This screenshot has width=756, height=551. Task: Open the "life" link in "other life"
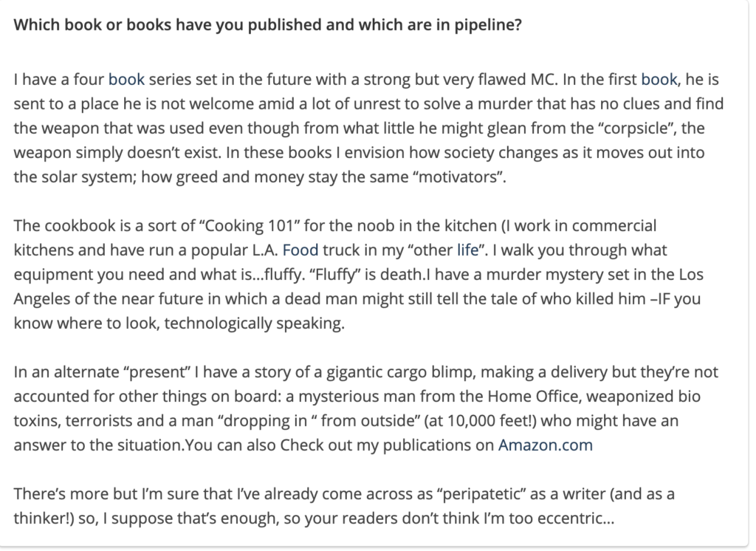pyautogui.click(x=467, y=250)
